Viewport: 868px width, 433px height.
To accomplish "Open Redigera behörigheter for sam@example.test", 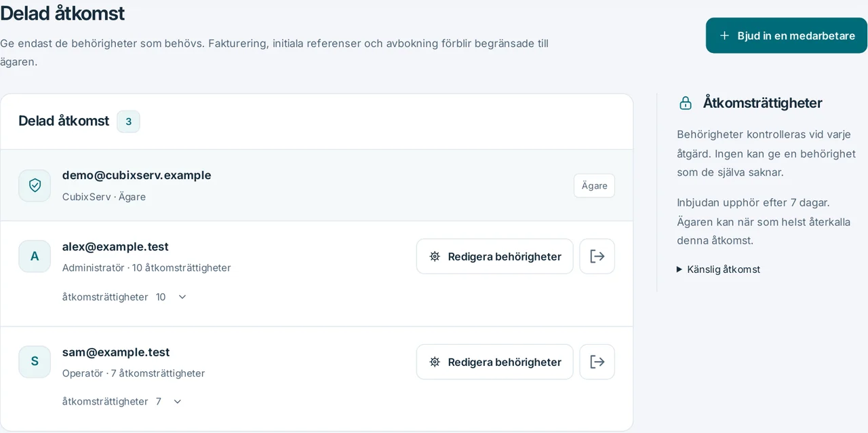I will pos(495,362).
